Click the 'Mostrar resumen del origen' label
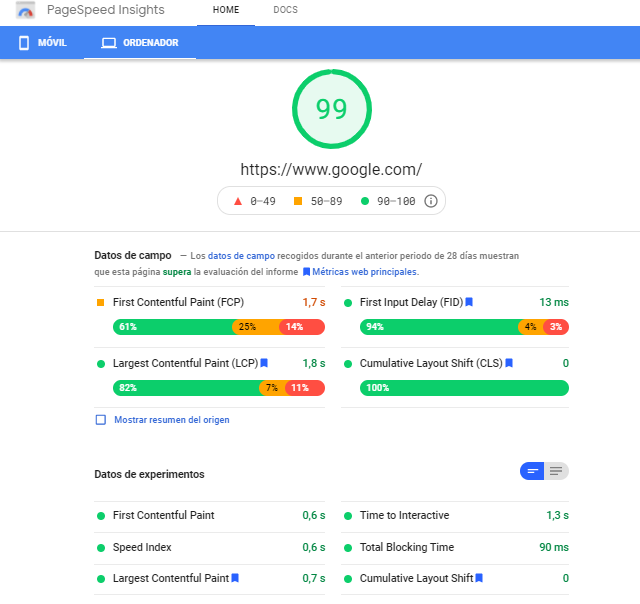The height and width of the screenshot is (604, 640). coord(172,420)
